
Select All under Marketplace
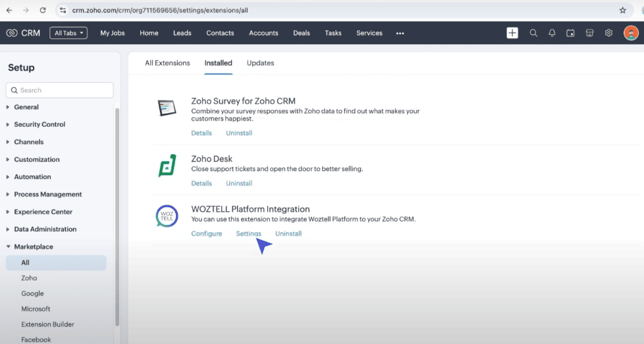coord(56,262)
